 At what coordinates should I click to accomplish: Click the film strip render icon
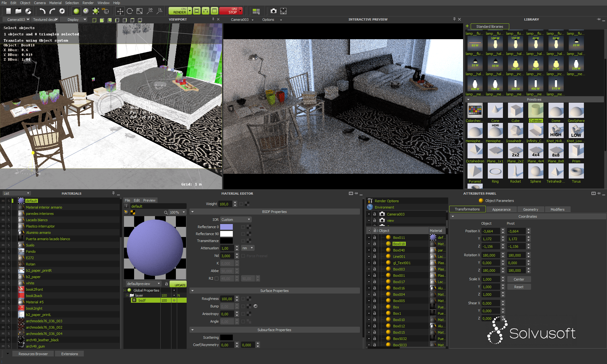tap(197, 11)
